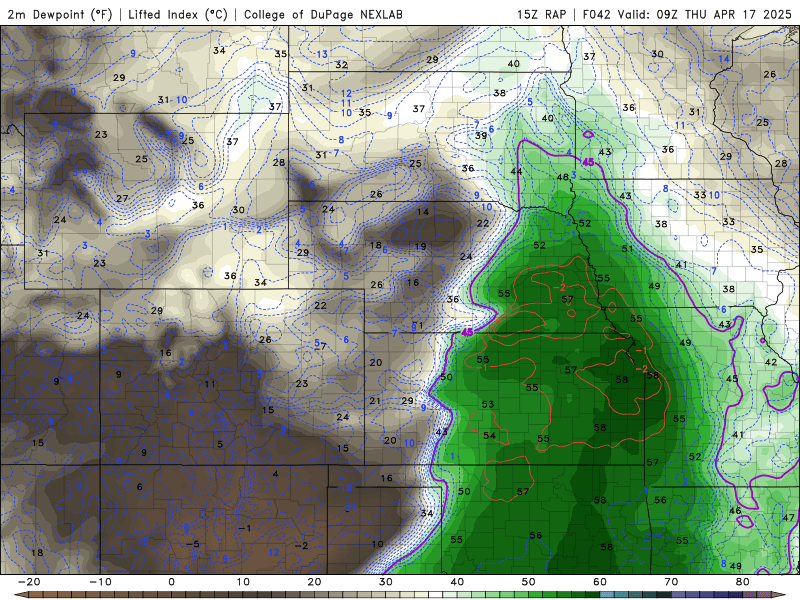Click the blue '14' lifted index label
The width and height of the screenshot is (800, 600).
[x=724, y=59]
